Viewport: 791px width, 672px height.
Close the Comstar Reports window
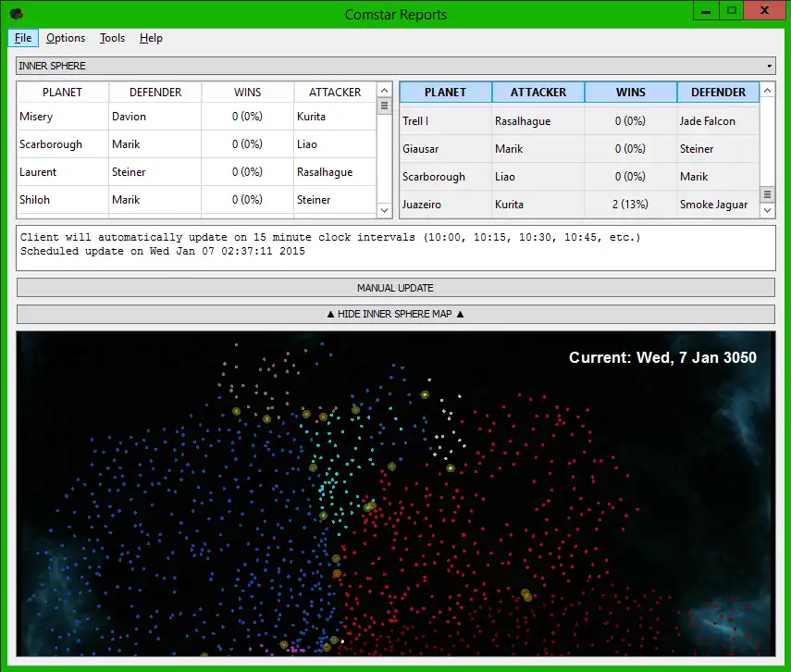(764, 10)
